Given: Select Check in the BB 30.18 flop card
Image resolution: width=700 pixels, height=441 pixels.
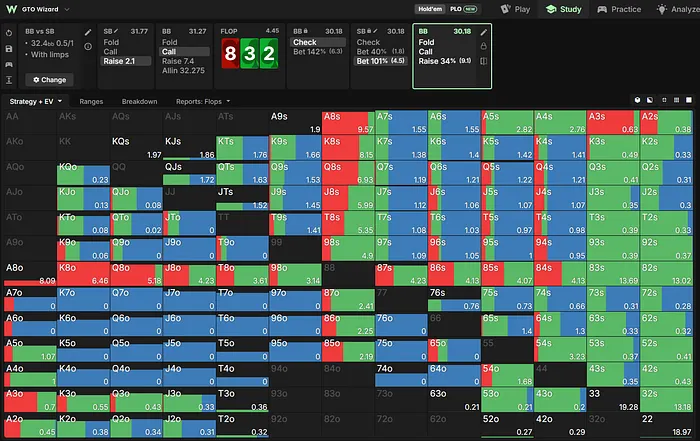Looking at the screenshot, I should pyautogui.click(x=318, y=42).
